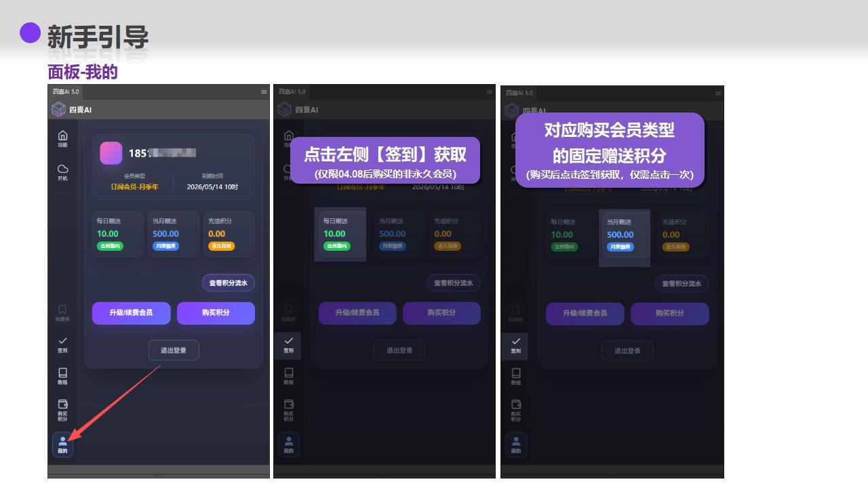This screenshot has width=868, height=488.
Task: Select the 四喜AI 5.0 tab in right panel
Action: (x=519, y=92)
